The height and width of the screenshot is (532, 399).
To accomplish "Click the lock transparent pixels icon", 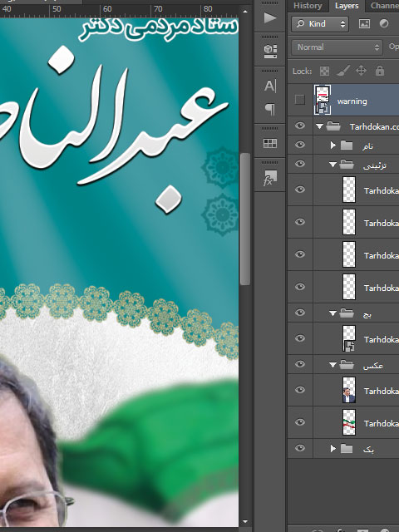I will (325, 71).
